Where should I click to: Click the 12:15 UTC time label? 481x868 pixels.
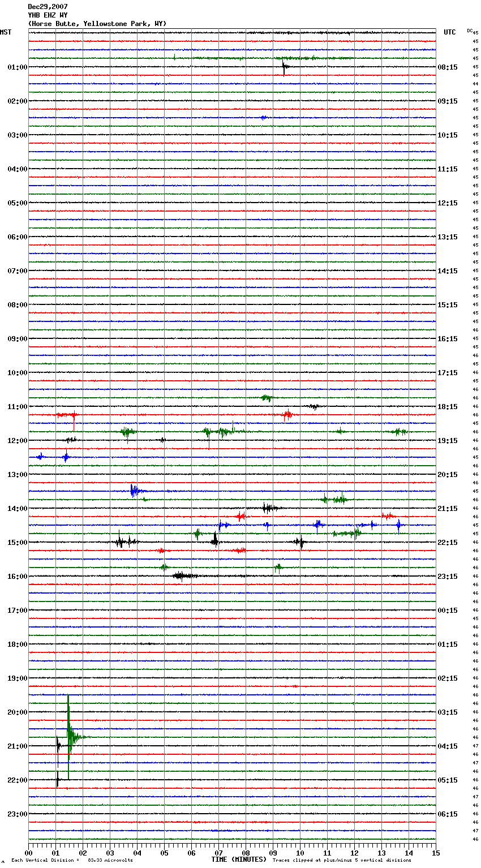pos(448,203)
